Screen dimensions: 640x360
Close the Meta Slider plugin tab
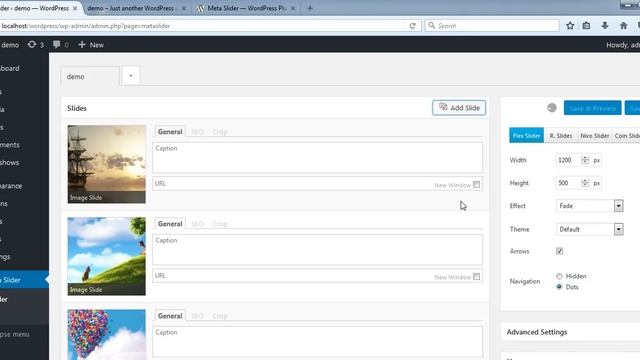(293, 8)
